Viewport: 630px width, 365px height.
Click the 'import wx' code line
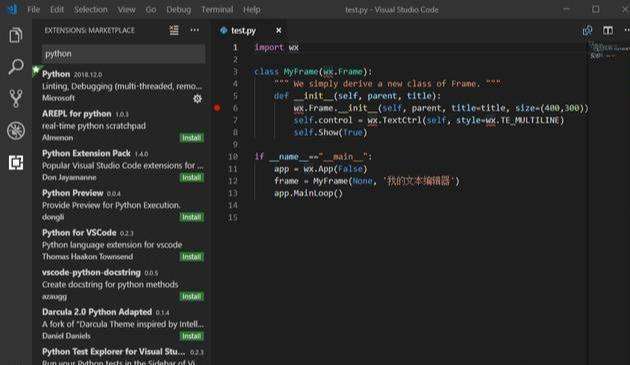(277, 47)
